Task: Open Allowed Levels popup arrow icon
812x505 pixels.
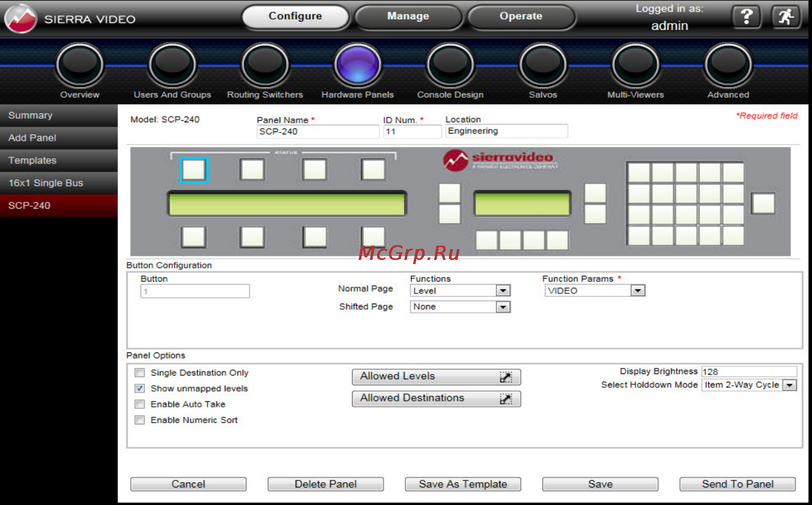Action: (506, 377)
